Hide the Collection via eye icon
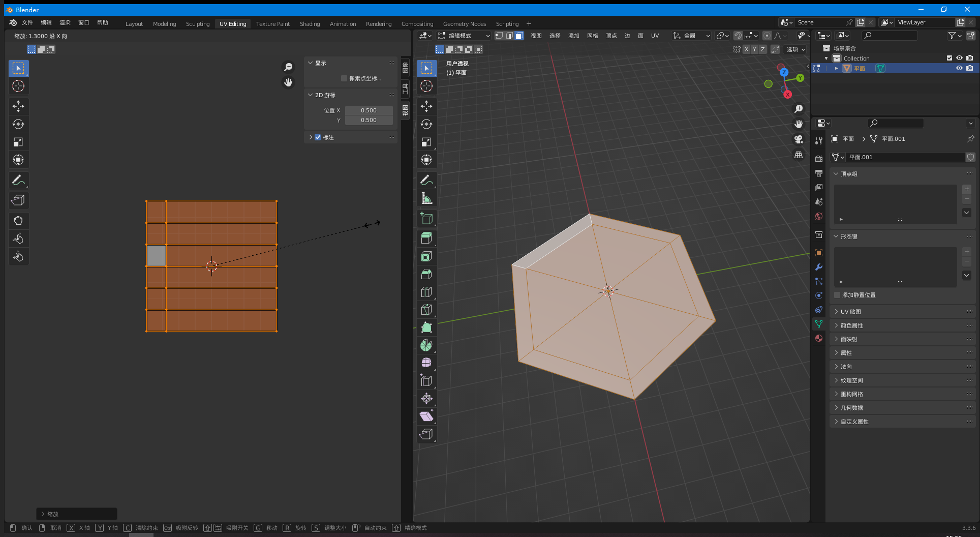This screenshot has width=980, height=537. 959,58
